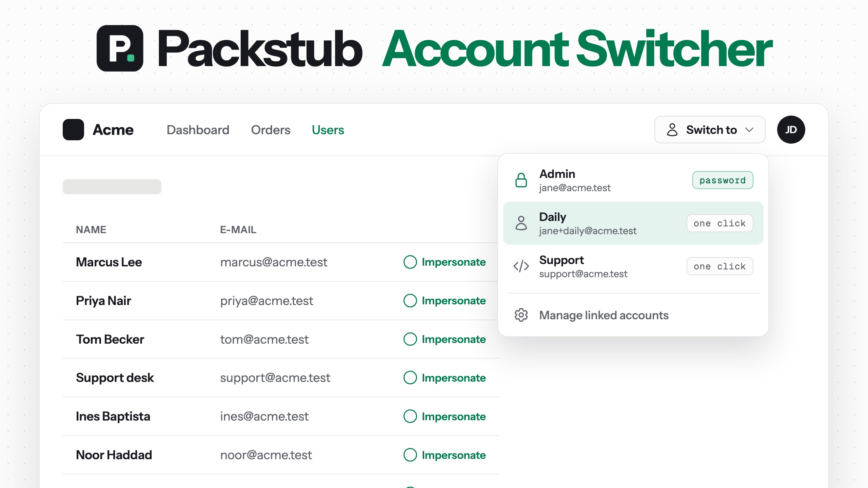Click the person icon in Switch to

click(672, 129)
